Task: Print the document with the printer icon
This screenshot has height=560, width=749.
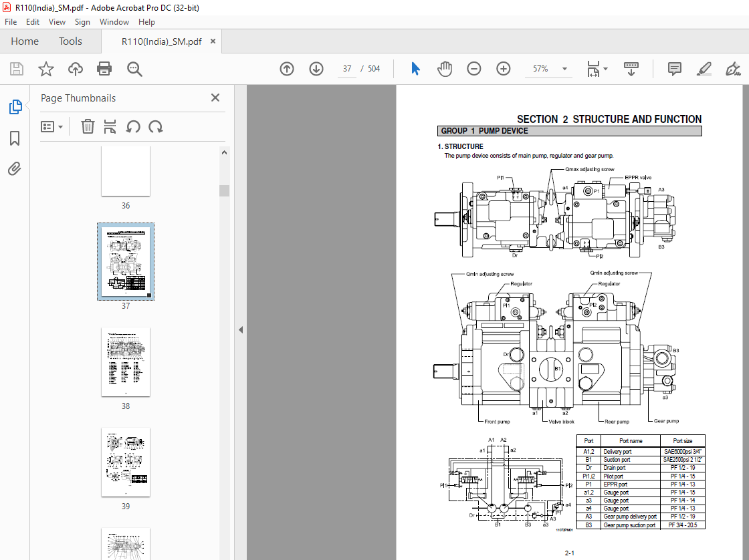Action: [104, 69]
